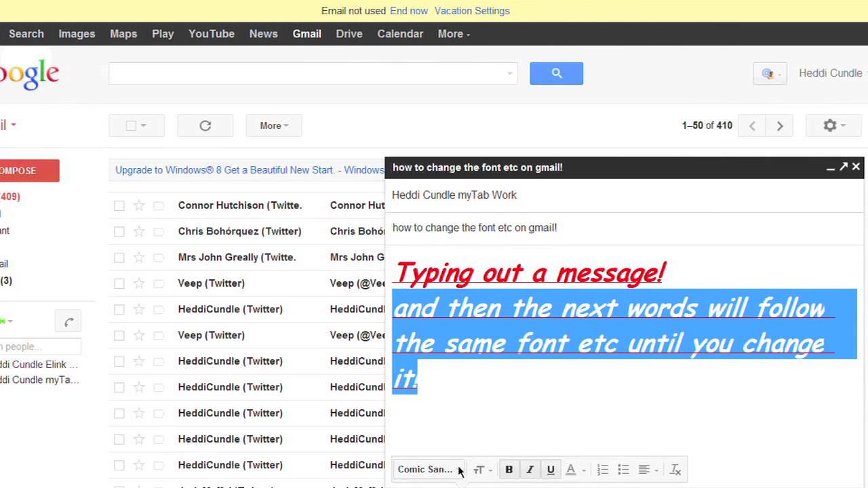Image resolution: width=868 pixels, height=488 pixels.
Task: Refresh the inbox
Action: pos(205,125)
